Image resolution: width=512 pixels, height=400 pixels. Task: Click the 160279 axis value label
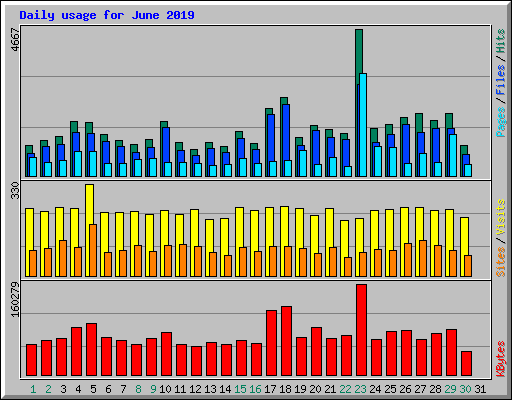[x=15, y=299]
